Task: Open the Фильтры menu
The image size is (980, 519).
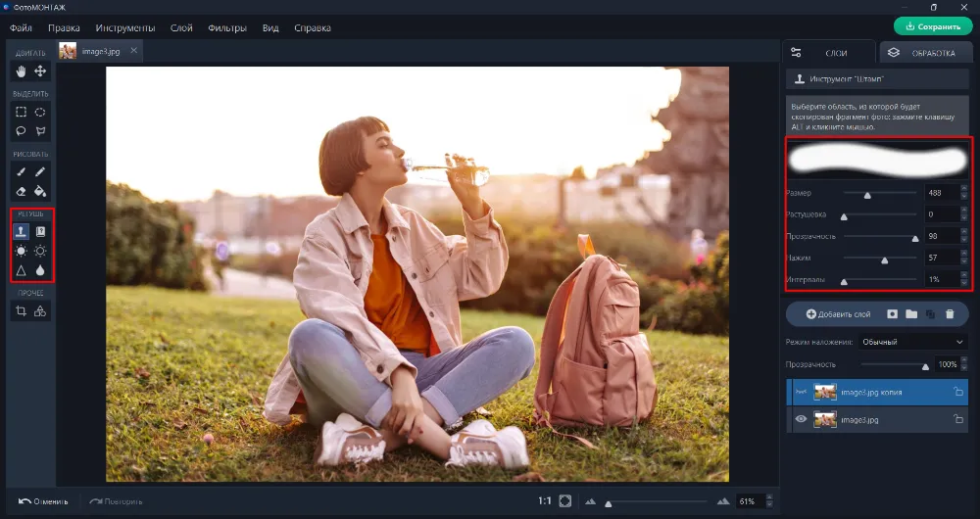Action: click(x=227, y=28)
